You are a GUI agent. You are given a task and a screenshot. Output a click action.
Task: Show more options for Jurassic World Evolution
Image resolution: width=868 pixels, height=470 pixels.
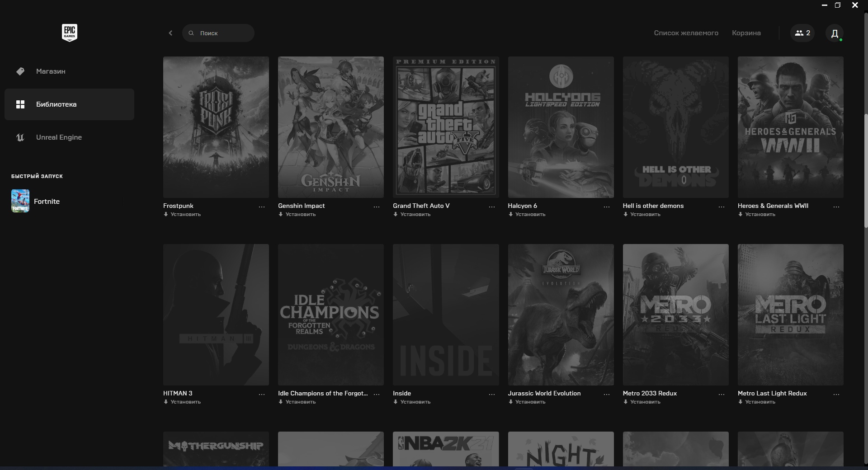click(x=607, y=394)
